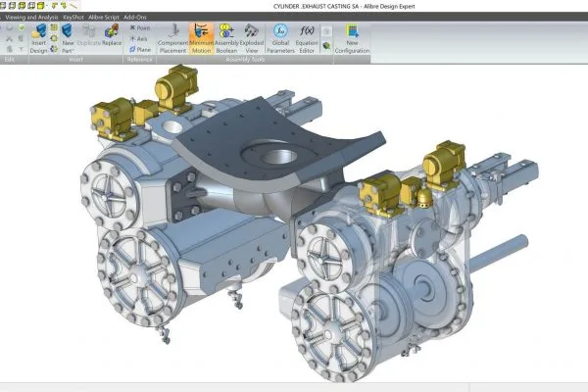Click the green sphere icon in the Edit group
This screenshot has width=588, height=392.
22,27
